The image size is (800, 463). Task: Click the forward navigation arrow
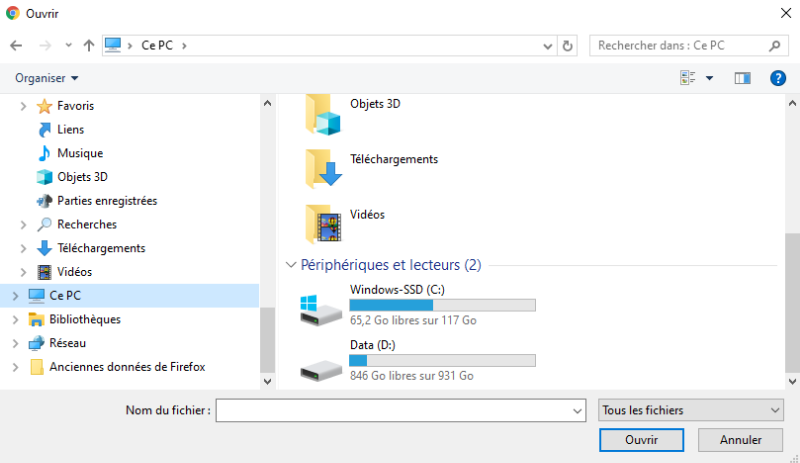[45, 45]
